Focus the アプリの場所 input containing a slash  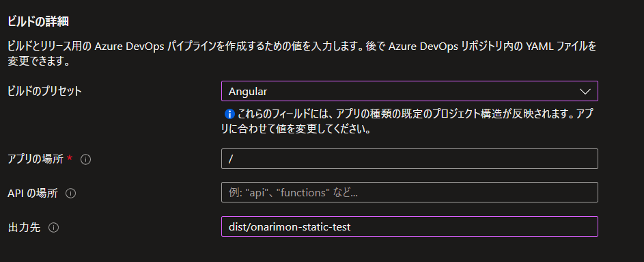tap(410, 159)
